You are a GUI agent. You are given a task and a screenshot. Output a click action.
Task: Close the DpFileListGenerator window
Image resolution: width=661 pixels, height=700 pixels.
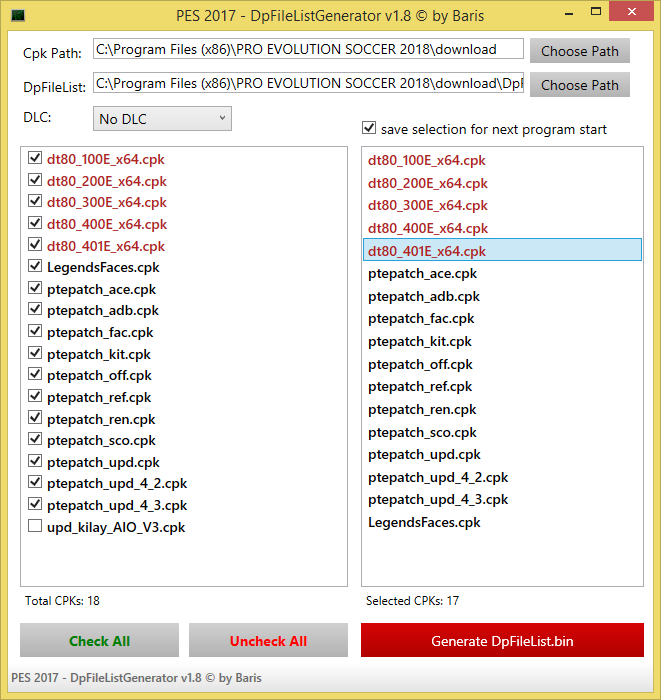coord(631,12)
